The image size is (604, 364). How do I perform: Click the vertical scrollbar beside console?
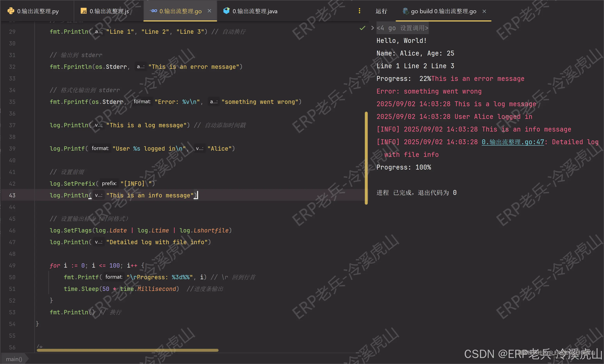pyautogui.click(x=366, y=158)
